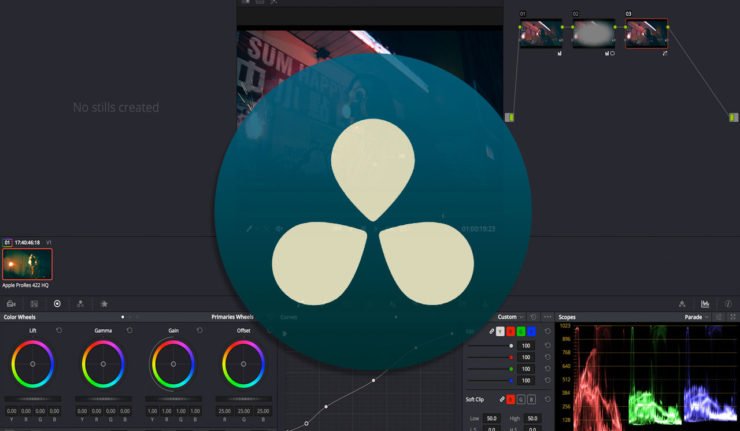Reset the Gamma color wheel
Viewport: 740px width, 431px height.
(x=129, y=330)
